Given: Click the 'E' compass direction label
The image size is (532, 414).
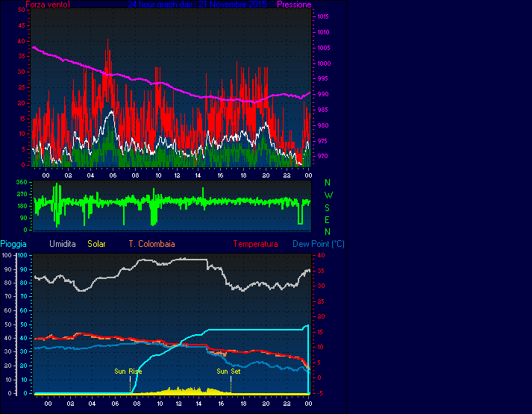Looking at the screenshot, I should (x=327, y=220).
